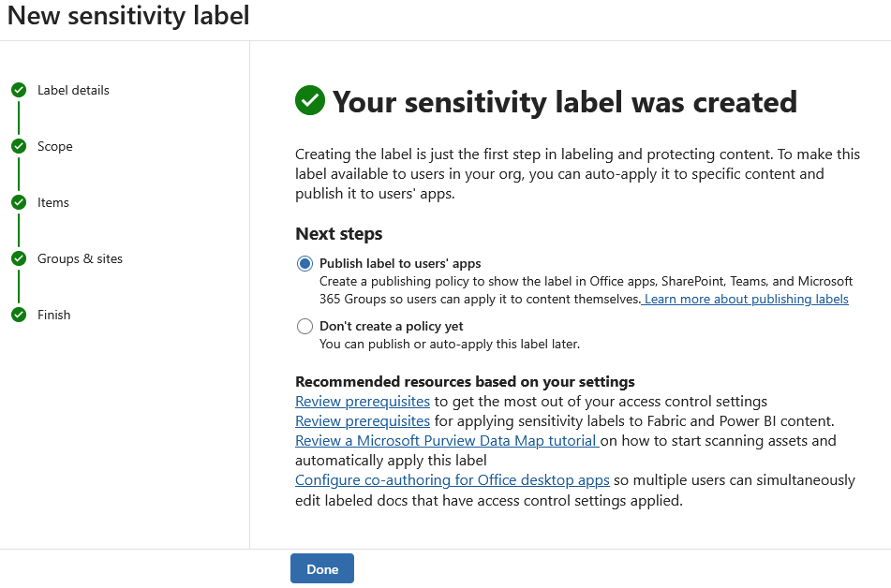Screen dimensions: 891x588
Task: Open Review prerequisites for Fabric and Power BI
Action: tap(363, 420)
